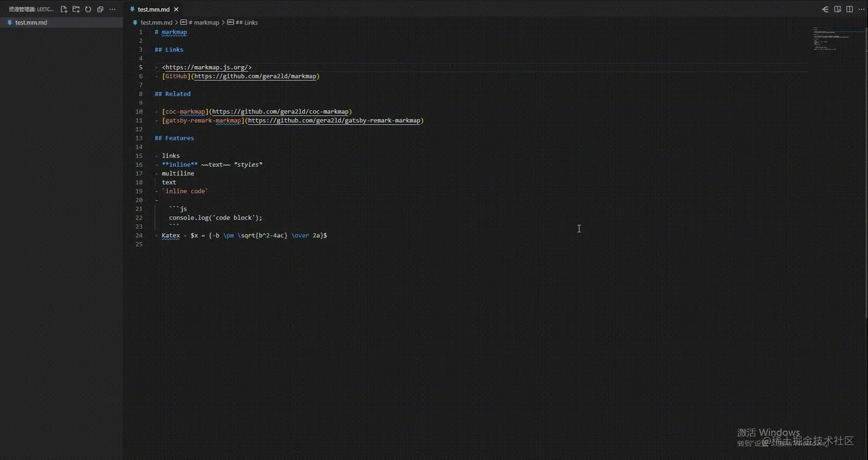868x460 pixels.
Task: Click the '# markmap' heading on line 1
Action: coord(170,32)
